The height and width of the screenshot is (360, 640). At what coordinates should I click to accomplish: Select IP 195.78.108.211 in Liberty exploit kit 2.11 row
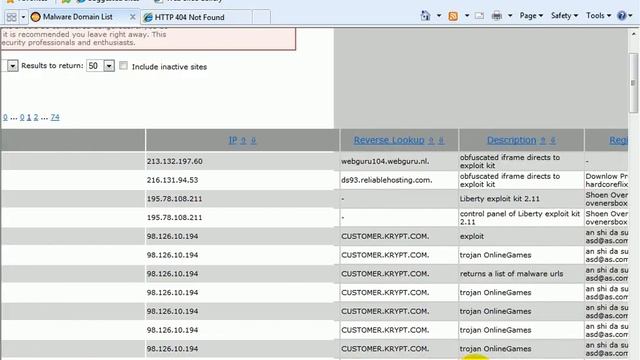[x=175, y=199]
